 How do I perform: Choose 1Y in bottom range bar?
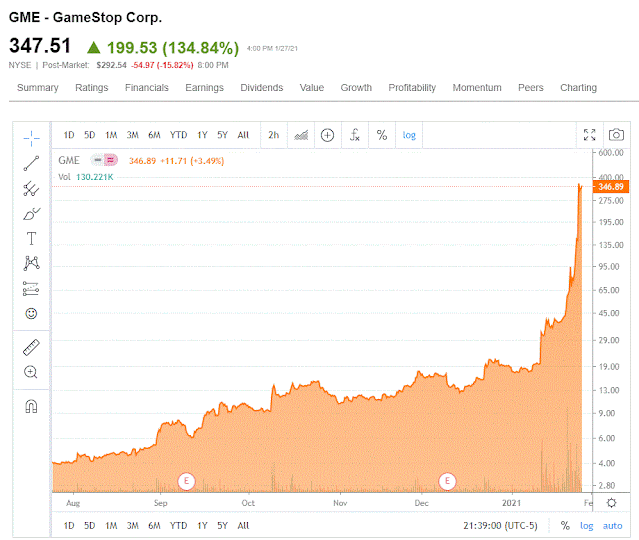[x=202, y=526]
